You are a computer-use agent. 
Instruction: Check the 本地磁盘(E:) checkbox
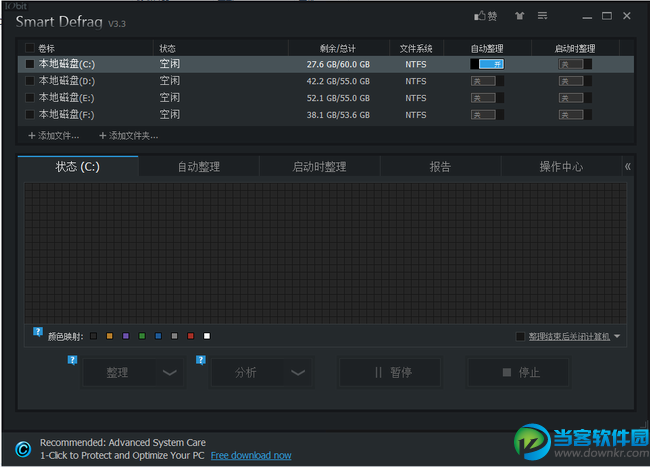coord(30,97)
